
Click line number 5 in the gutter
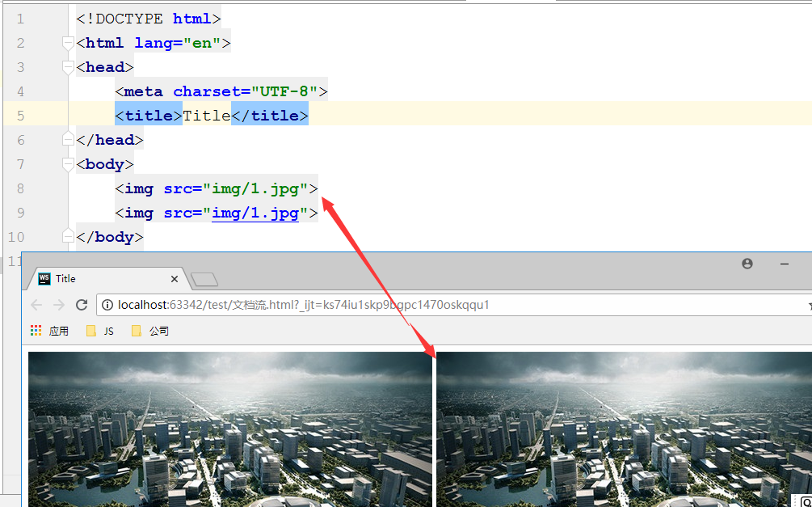(x=19, y=116)
